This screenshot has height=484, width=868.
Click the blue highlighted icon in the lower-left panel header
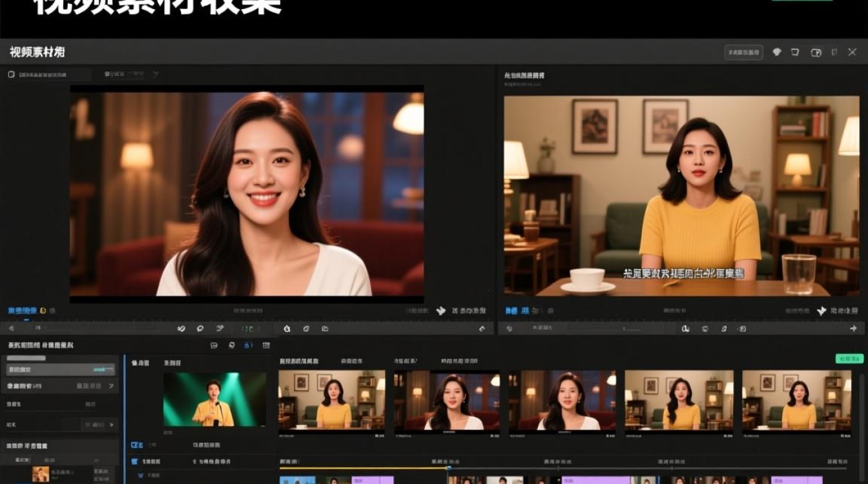pyautogui.click(x=248, y=345)
